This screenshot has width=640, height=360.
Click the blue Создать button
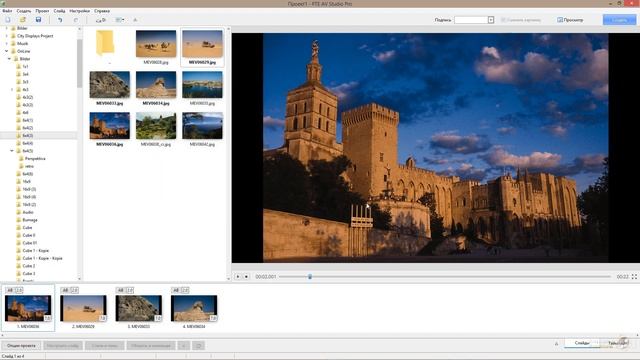619,20
